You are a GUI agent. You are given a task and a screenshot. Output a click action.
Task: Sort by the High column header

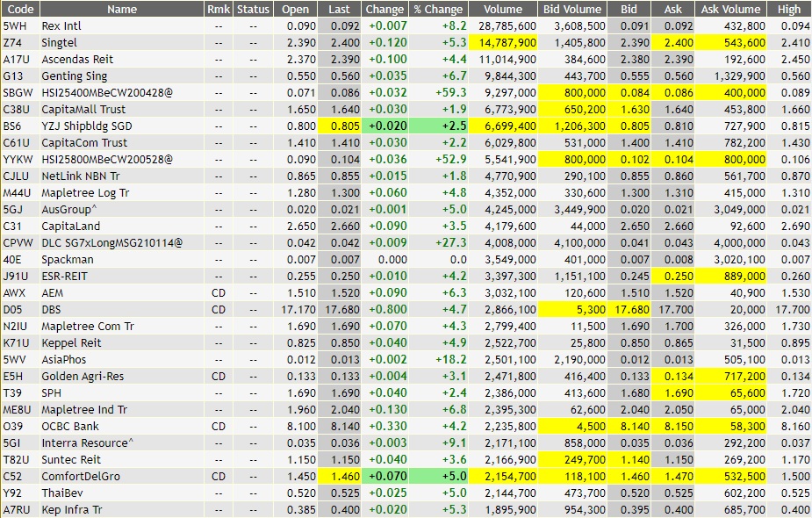tap(789, 10)
